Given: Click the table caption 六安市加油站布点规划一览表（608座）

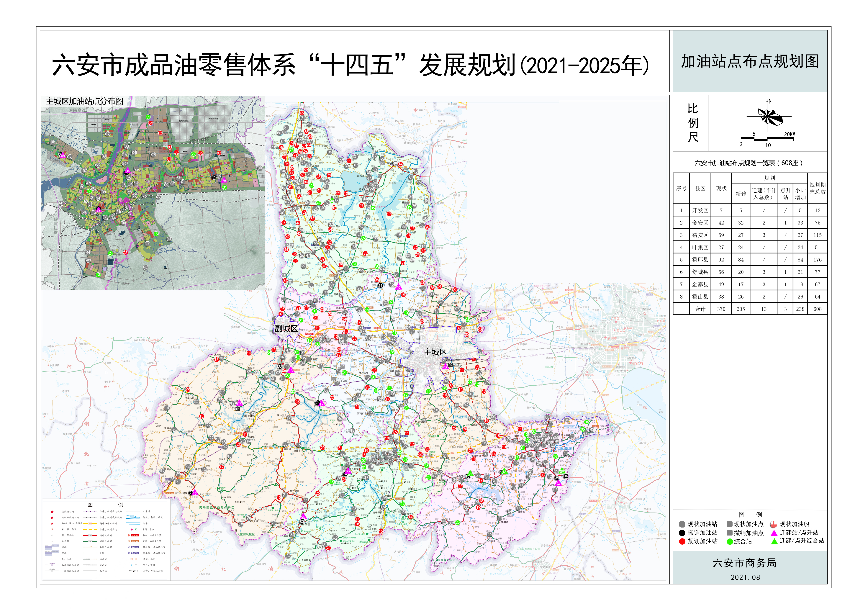Looking at the screenshot, I should point(749,163).
